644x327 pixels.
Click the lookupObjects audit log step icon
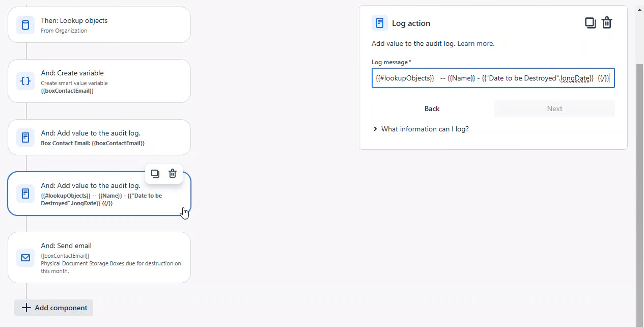[x=25, y=194]
